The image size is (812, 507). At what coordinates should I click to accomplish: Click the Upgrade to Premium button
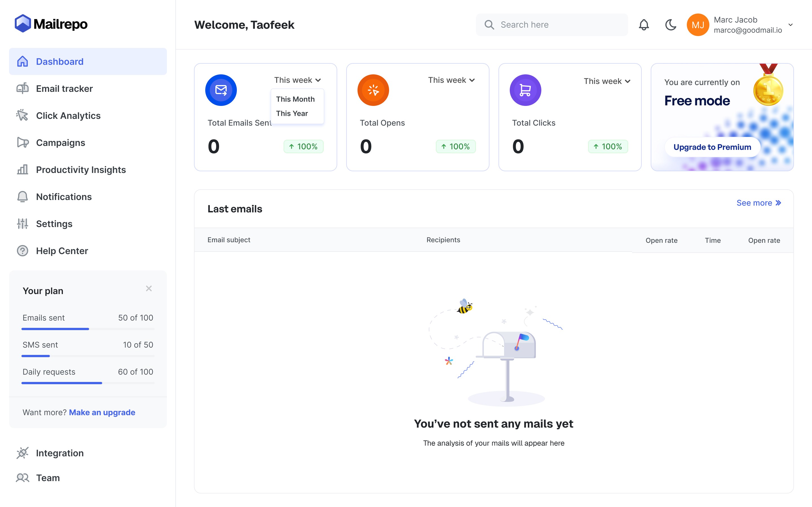tap(712, 147)
